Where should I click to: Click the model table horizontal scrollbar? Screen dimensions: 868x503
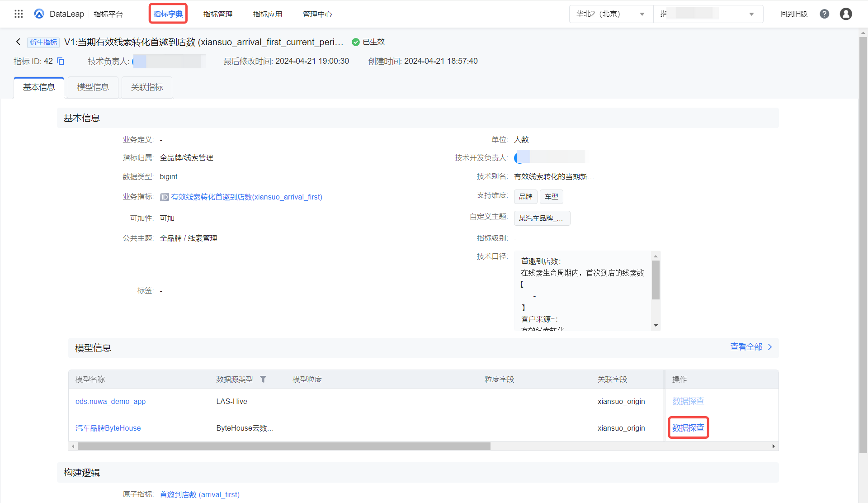click(x=284, y=446)
